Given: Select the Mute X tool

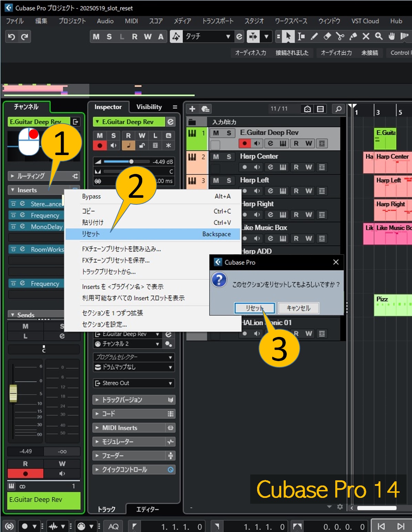Looking at the screenshot, I should pos(366,36).
